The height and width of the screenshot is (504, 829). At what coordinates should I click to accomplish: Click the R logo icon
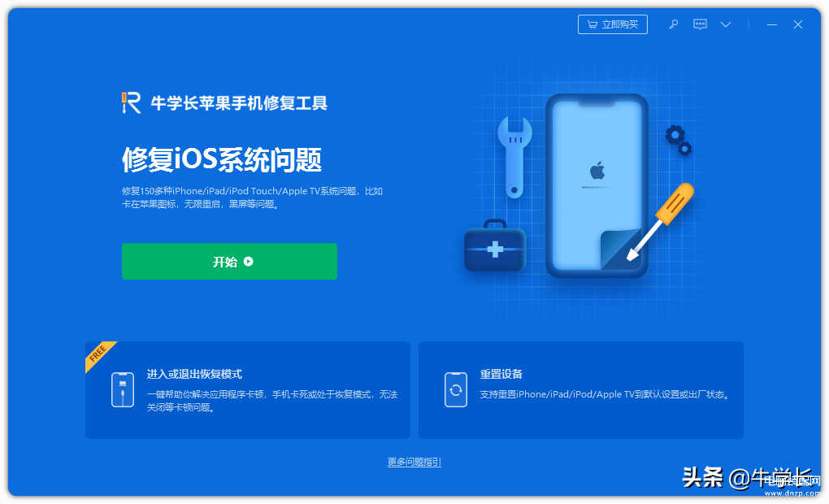tap(131, 102)
